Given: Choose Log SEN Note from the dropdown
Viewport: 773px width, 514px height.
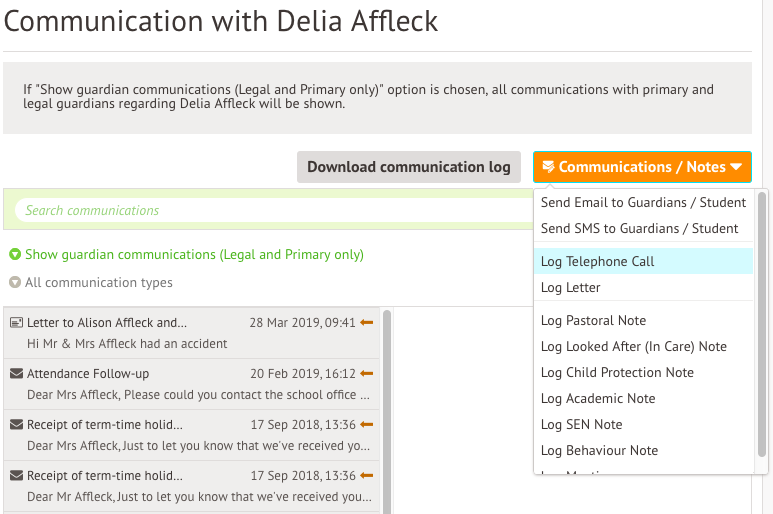Looking at the screenshot, I should 581,424.
